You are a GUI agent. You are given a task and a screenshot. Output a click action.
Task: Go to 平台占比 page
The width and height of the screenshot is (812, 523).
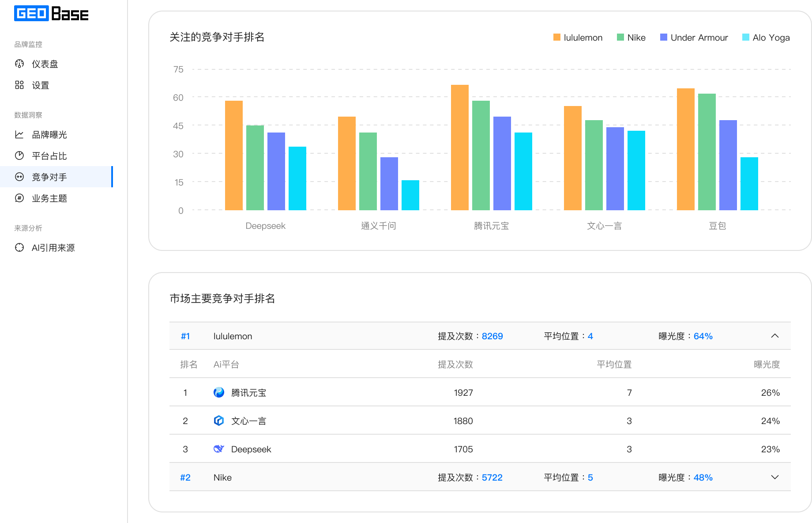coord(56,156)
